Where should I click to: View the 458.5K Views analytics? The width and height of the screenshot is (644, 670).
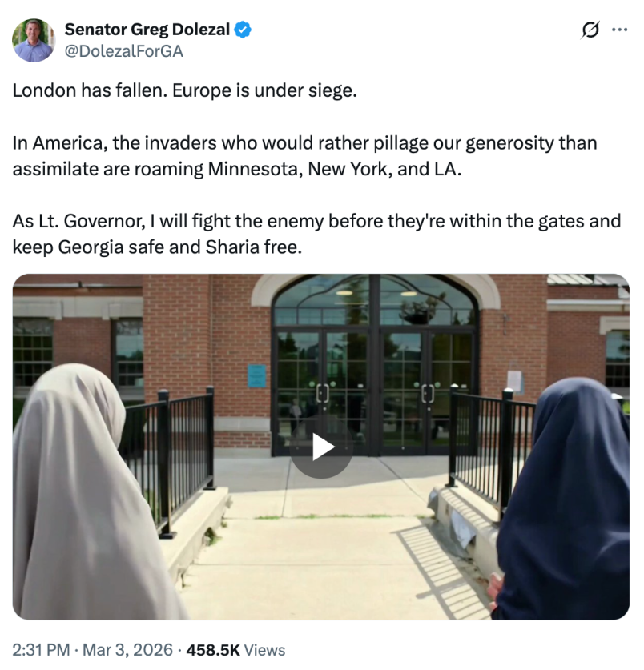[235, 650]
